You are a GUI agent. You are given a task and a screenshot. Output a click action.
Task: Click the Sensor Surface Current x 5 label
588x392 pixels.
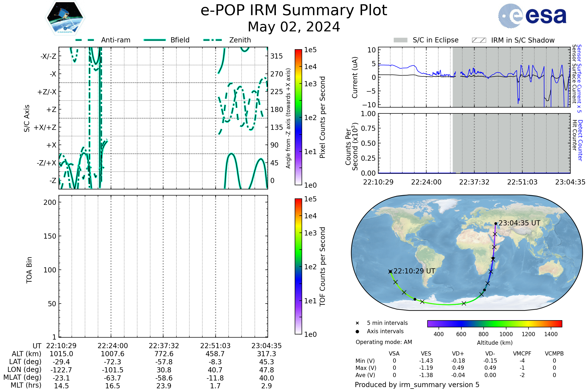[x=579, y=78]
